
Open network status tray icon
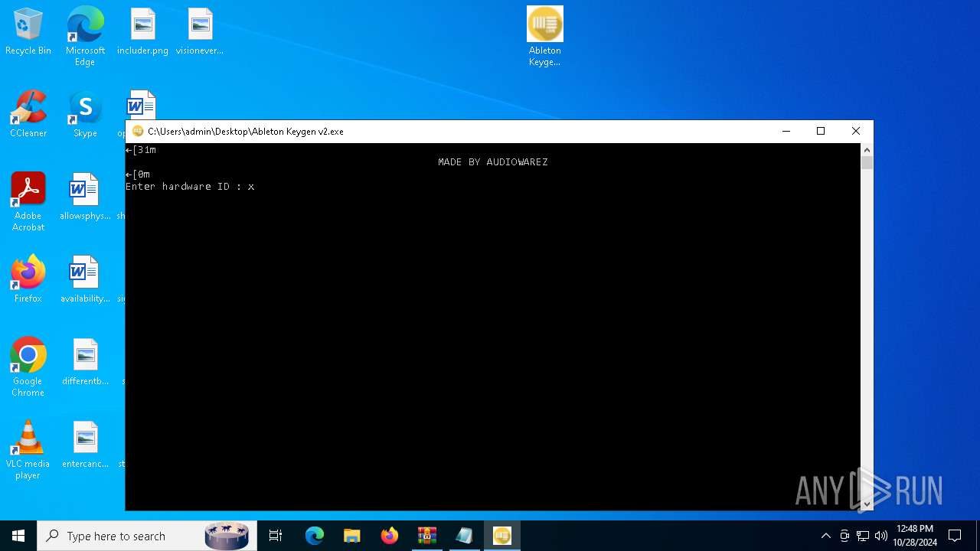[863, 536]
